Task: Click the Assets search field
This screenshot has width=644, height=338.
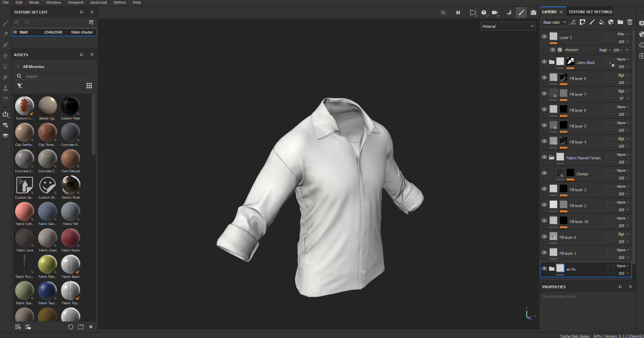Action: coord(54,76)
